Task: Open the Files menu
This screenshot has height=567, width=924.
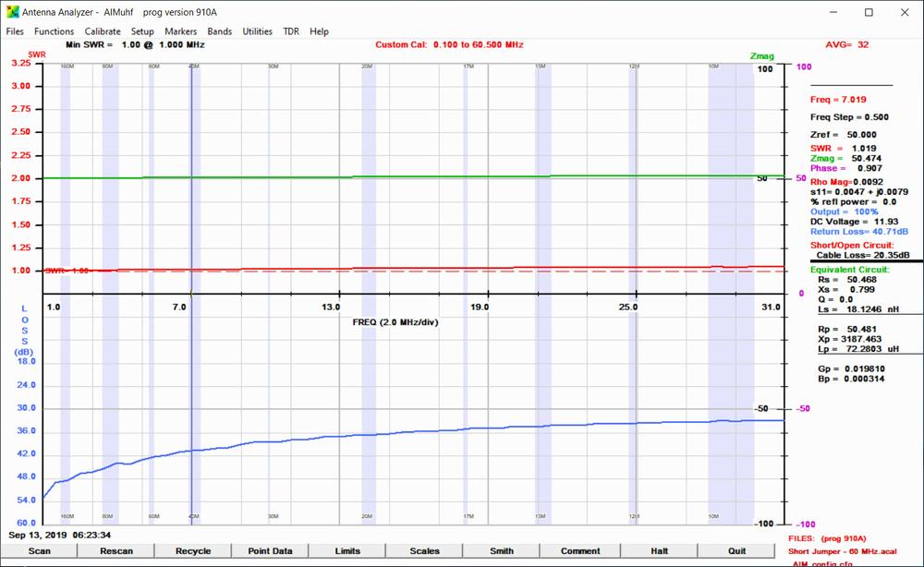Action: click(15, 31)
